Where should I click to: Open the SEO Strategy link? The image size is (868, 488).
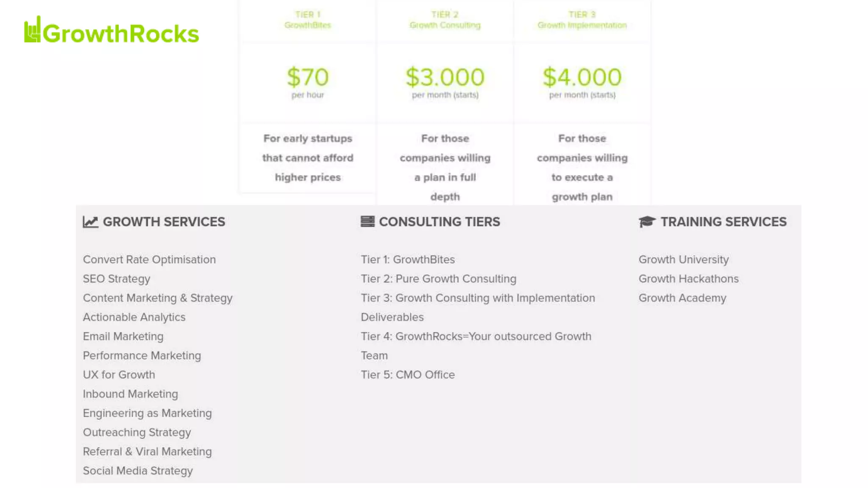(x=117, y=279)
